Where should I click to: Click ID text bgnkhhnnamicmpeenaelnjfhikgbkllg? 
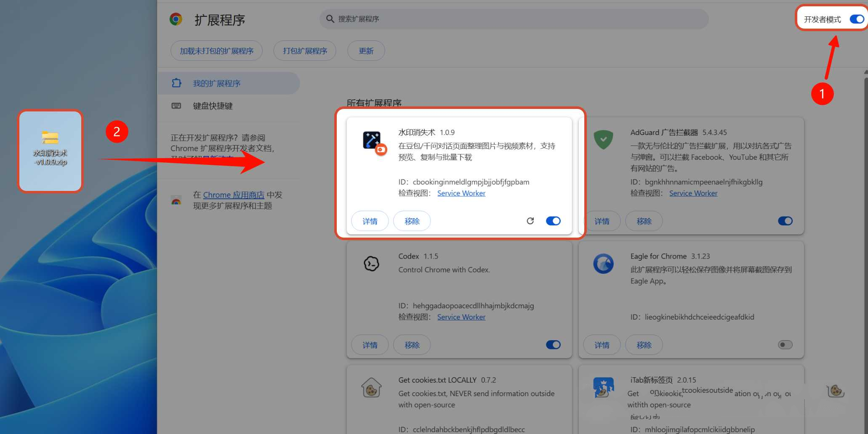pyautogui.click(x=703, y=182)
